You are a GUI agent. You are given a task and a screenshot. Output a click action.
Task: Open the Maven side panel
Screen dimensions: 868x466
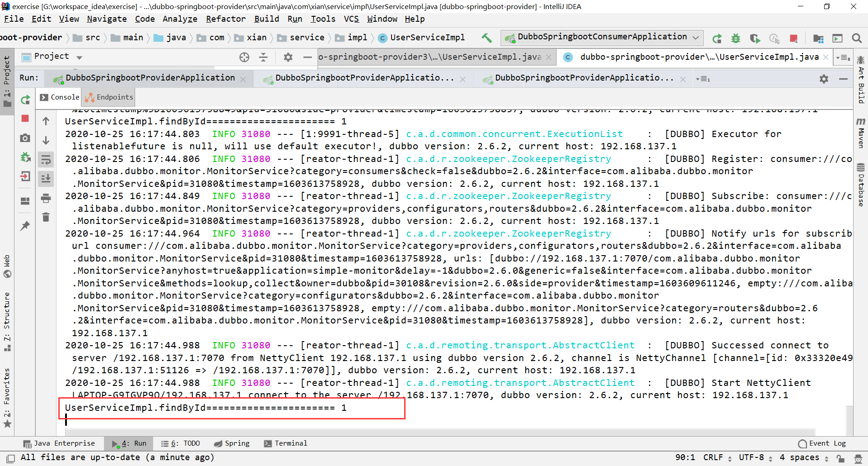[x=861, y=133]
